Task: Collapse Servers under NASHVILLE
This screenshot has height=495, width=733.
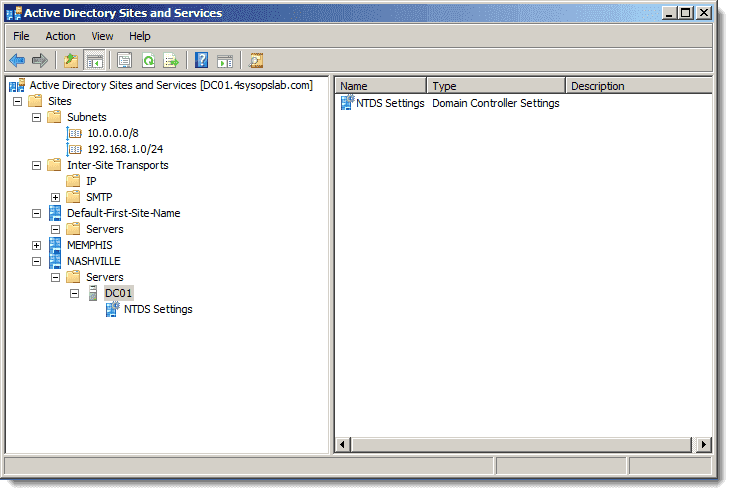Action: point(56,278)
